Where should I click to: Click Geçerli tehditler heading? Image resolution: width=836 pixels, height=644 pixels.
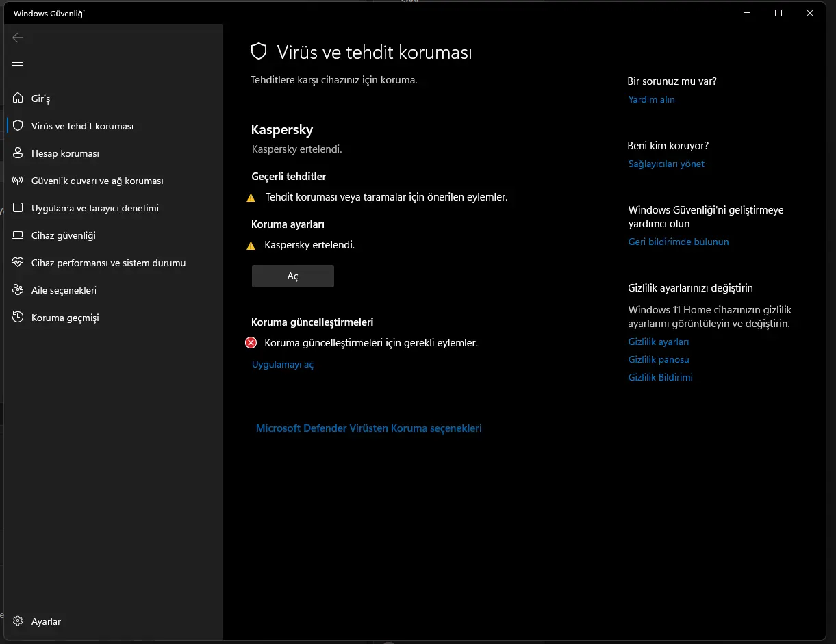point(289,177)
